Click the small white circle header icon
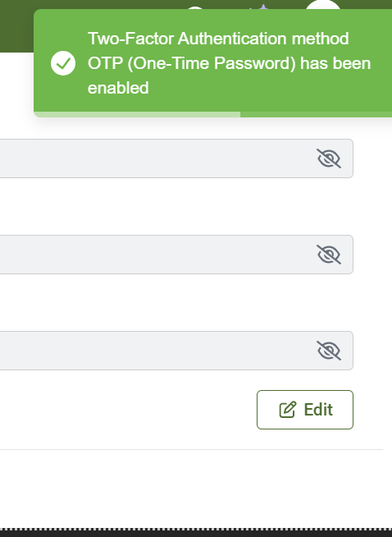Image resolution: width=392 pixels, height=537 pixels. (x=196, y=7)
